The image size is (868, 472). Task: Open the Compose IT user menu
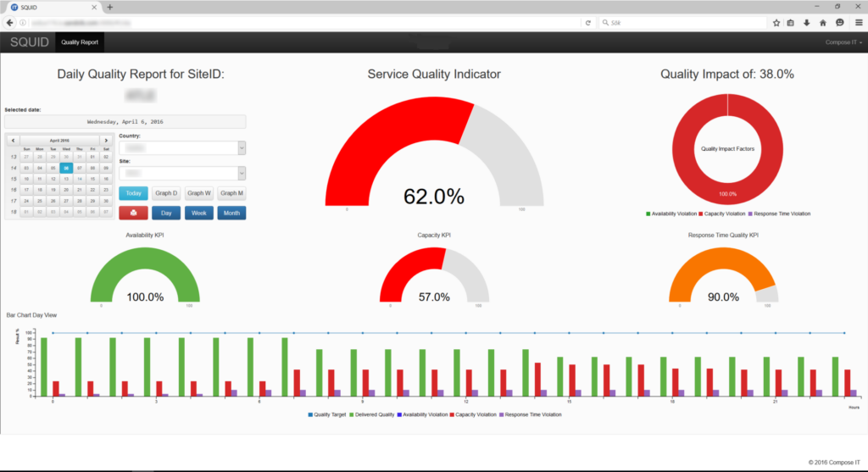pyautogui.click(x=843, y=42)
